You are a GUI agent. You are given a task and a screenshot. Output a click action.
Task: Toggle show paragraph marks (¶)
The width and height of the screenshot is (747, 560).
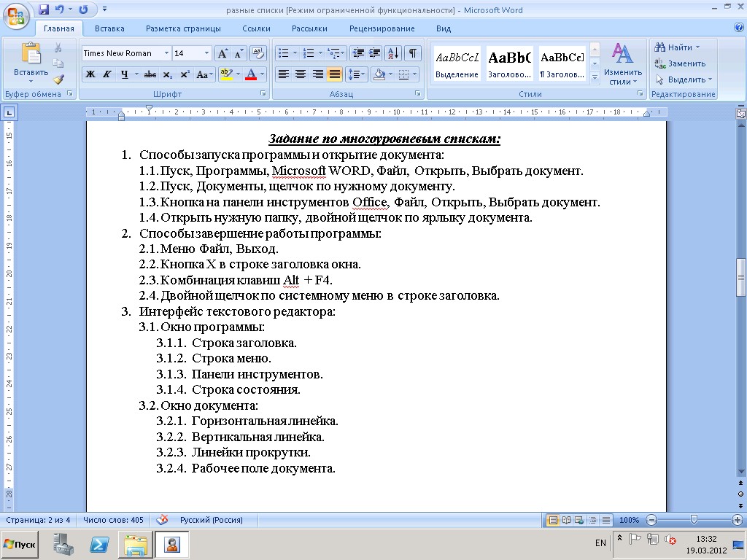pyautogui.click(x=413, y=53)
